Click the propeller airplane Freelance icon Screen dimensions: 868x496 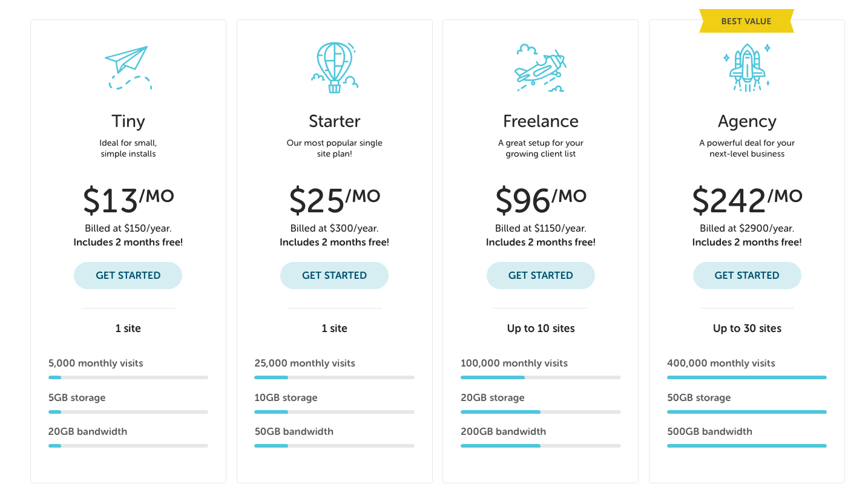[541, 67]
